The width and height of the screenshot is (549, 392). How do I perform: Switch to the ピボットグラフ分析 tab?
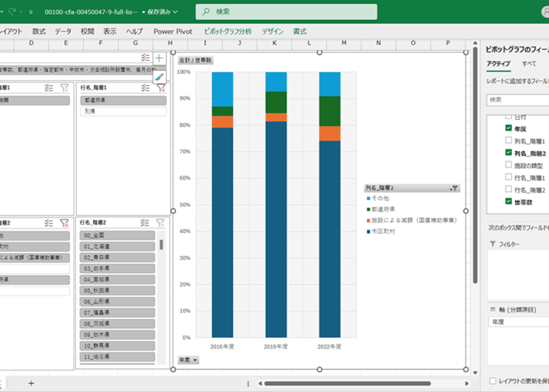point(228,31)
